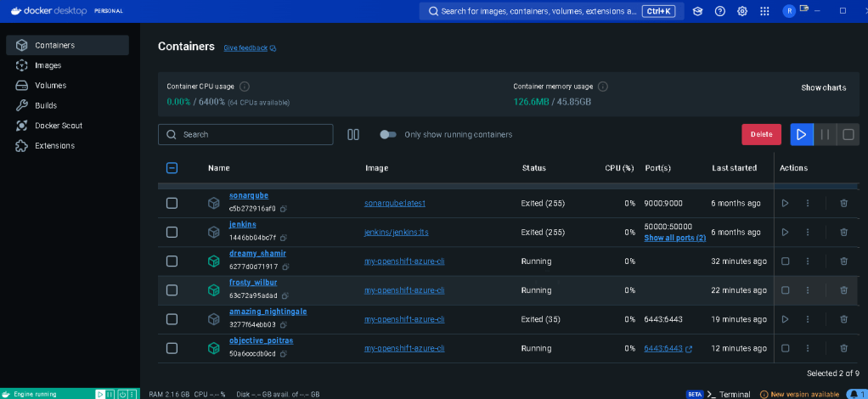Delete the jenkins container with trash icon
The width and height of the screenshot is (868, 399).
[x=843, y=232]
